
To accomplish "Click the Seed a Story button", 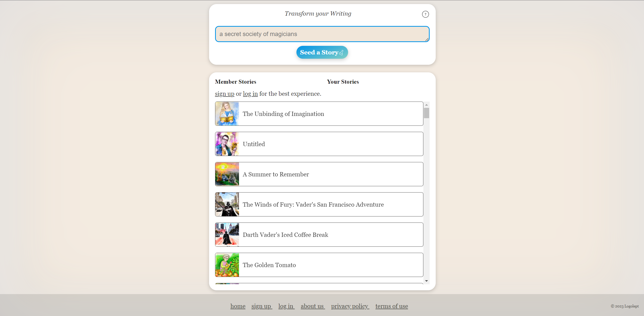I will (322, 52).
